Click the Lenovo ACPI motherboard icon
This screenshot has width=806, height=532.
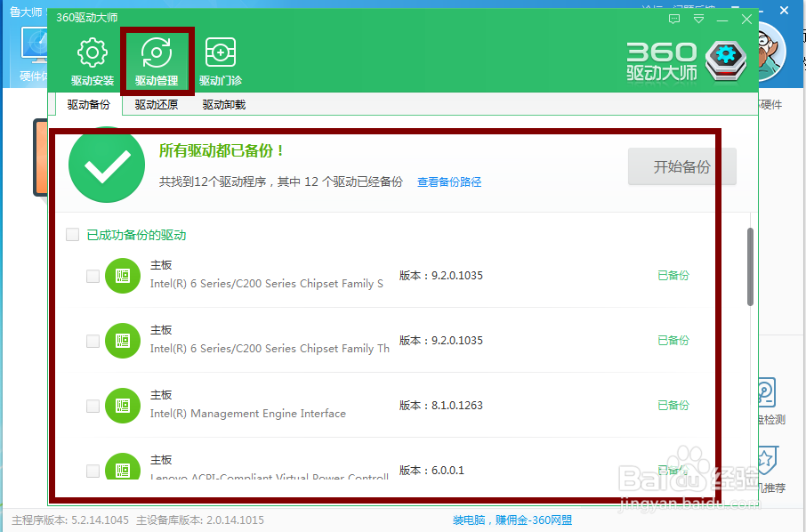pyautogui.click(x=123, y=466)
